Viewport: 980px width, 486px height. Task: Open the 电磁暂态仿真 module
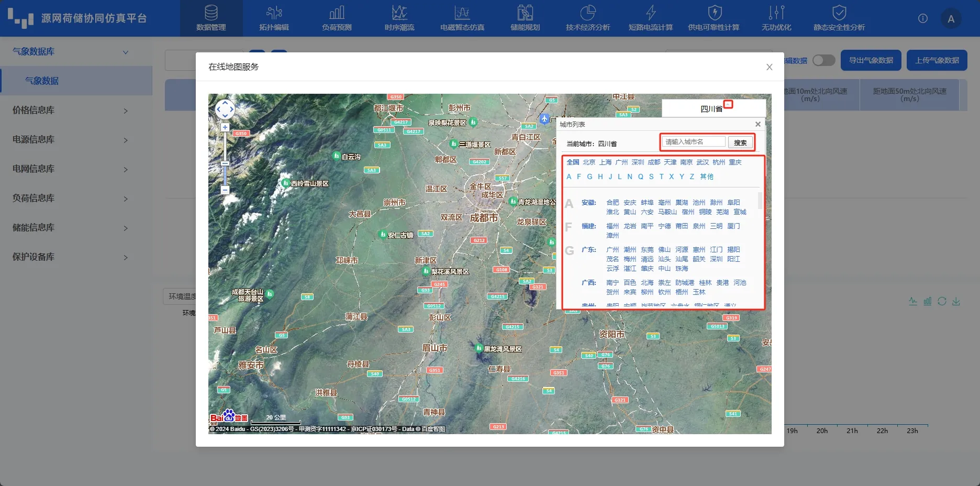click(x=462, y=18)
